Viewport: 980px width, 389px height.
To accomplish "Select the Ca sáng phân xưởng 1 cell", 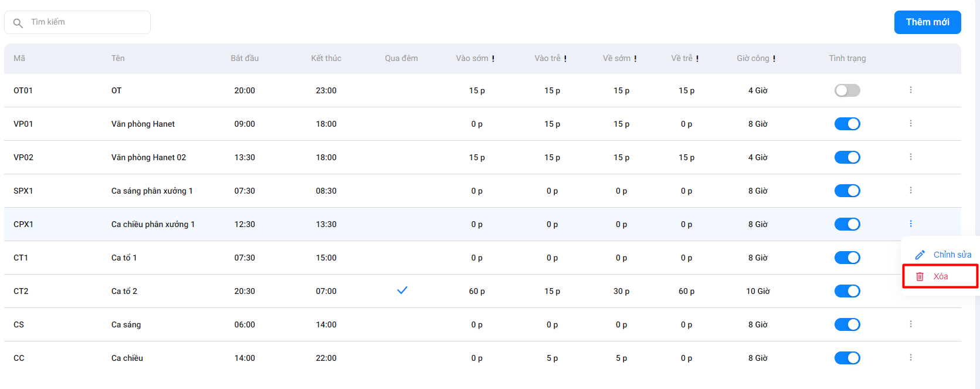I will coord(152,191).
